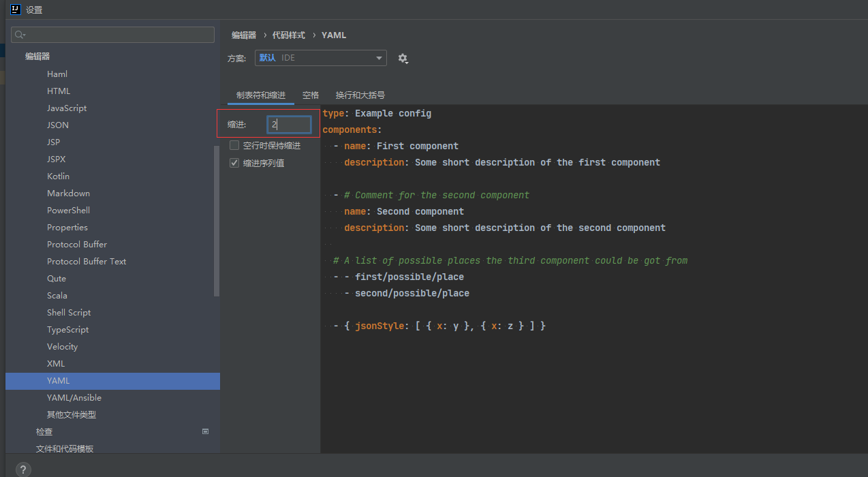The width and height of the screenshot is (868, 477).
Task: Click the 缩进 label text
Action: (236, 125)
